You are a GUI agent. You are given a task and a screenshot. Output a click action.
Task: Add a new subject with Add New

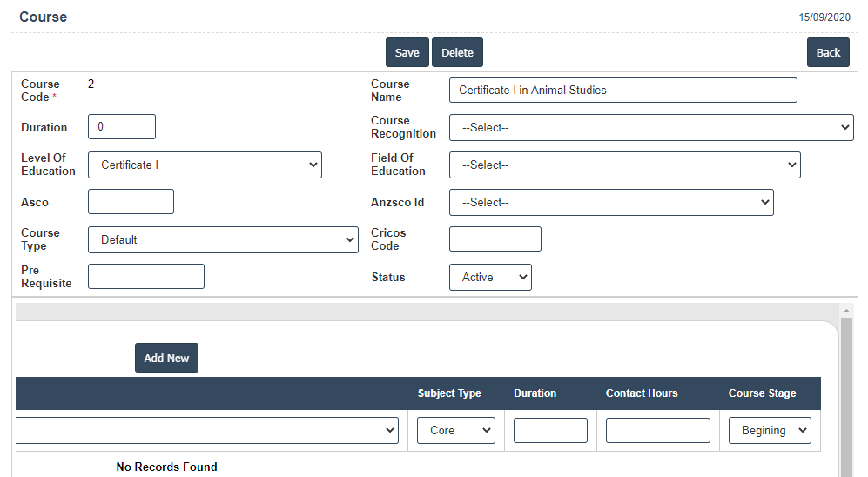click(x=166, y=358)
